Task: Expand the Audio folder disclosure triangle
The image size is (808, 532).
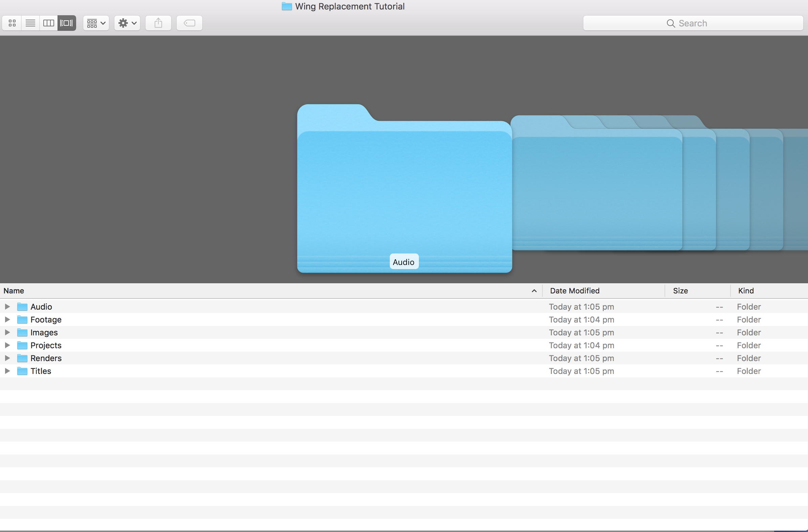Action: (7, 307)
